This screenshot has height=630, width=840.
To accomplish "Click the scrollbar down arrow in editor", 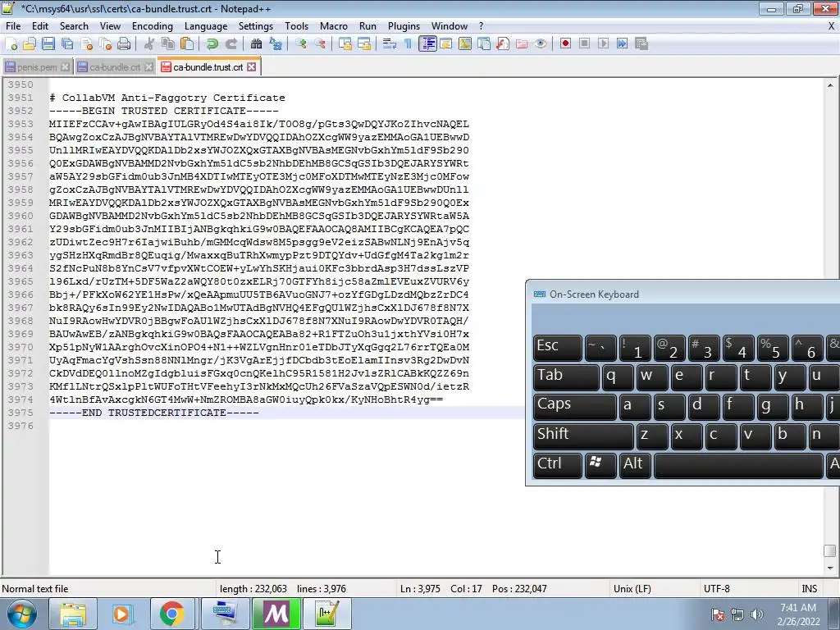I will [830, 568].
